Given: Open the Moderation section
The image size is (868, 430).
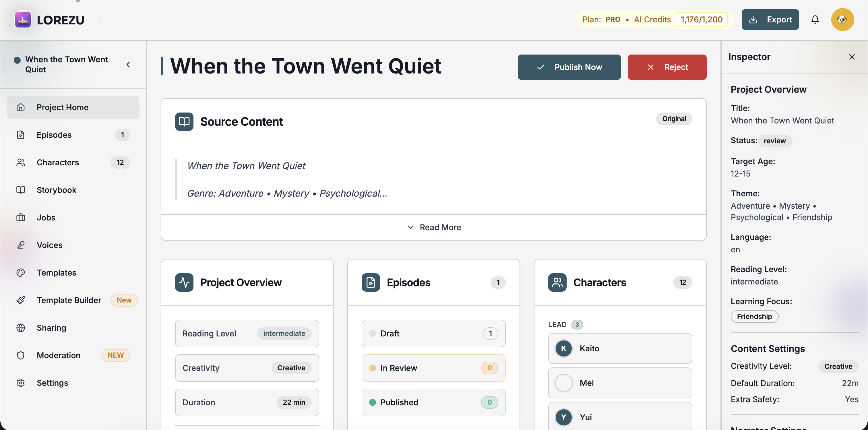Looking at the screenshot, I should click(x=59, y=355).
